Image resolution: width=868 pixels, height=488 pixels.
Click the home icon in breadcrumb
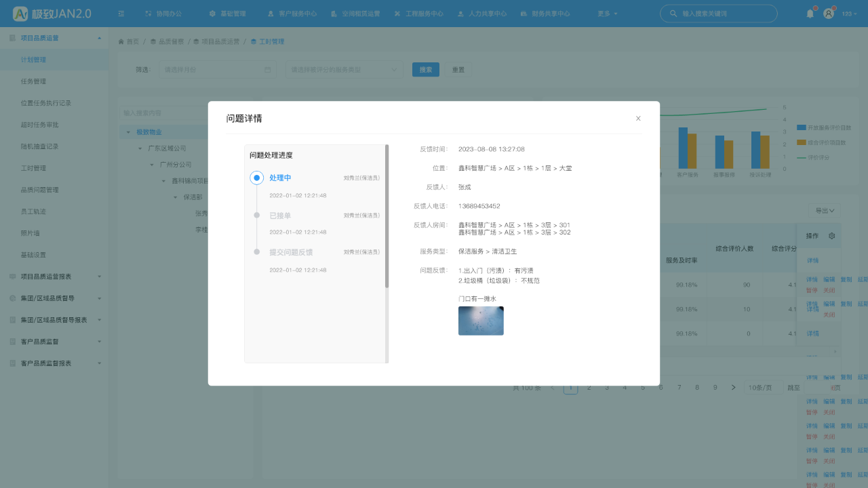[x=121, y=41]
